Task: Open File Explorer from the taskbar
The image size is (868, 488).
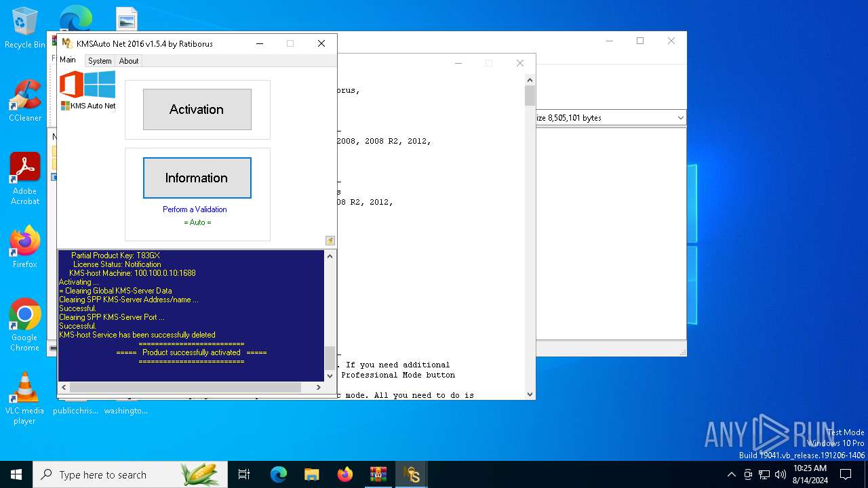Action: pos(311,474)
